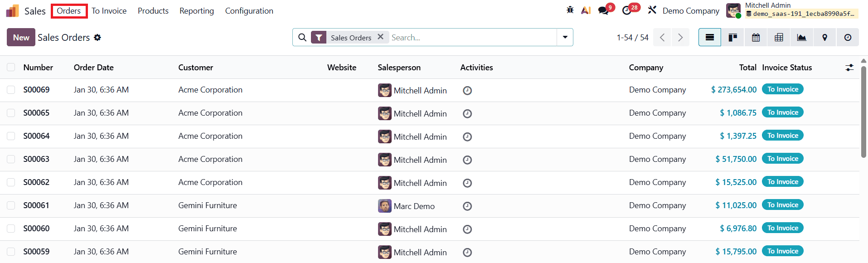Open activity clock for order S00063
The width and height of the screenshot is (868, 263).
click(467, 160)
